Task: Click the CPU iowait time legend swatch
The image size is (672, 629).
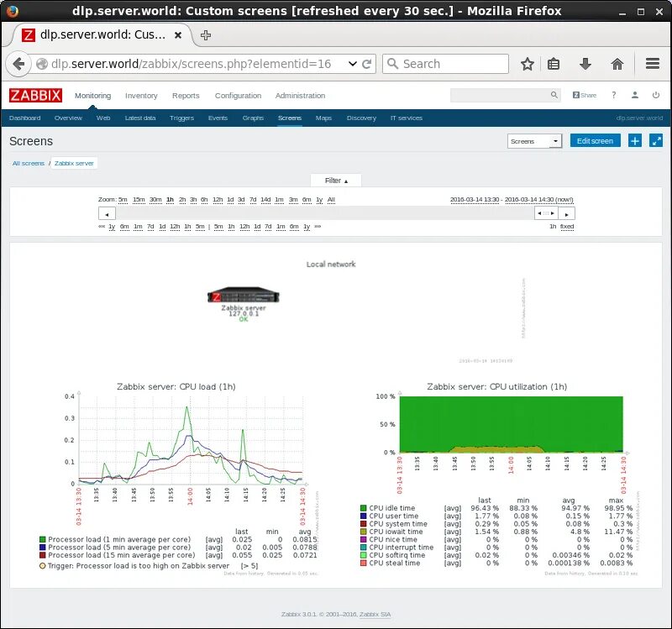Action: (x=364, y=532)
